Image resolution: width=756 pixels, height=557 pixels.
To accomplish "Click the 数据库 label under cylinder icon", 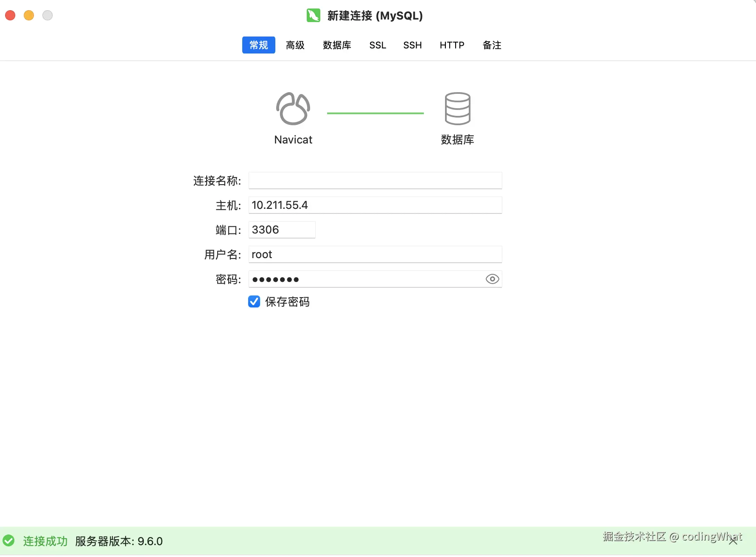I will [x=457, y=140].
